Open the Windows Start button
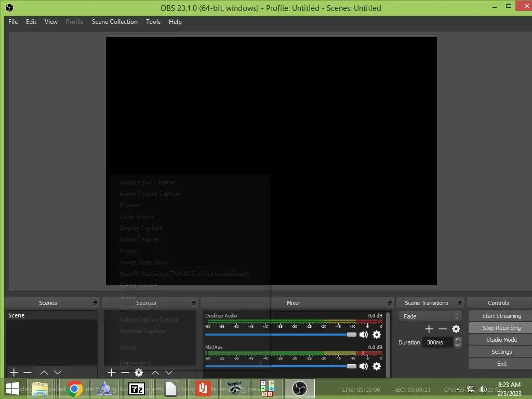 (12, 389)
